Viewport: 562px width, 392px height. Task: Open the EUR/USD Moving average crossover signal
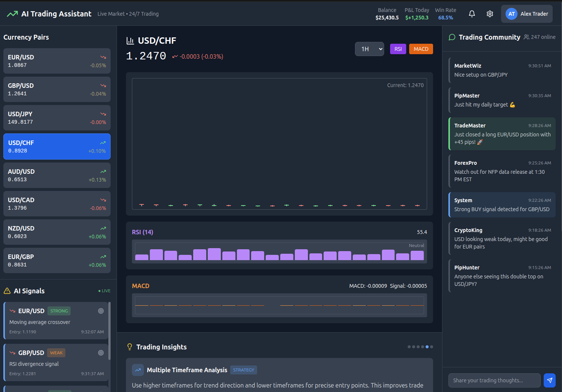point(56,321)
